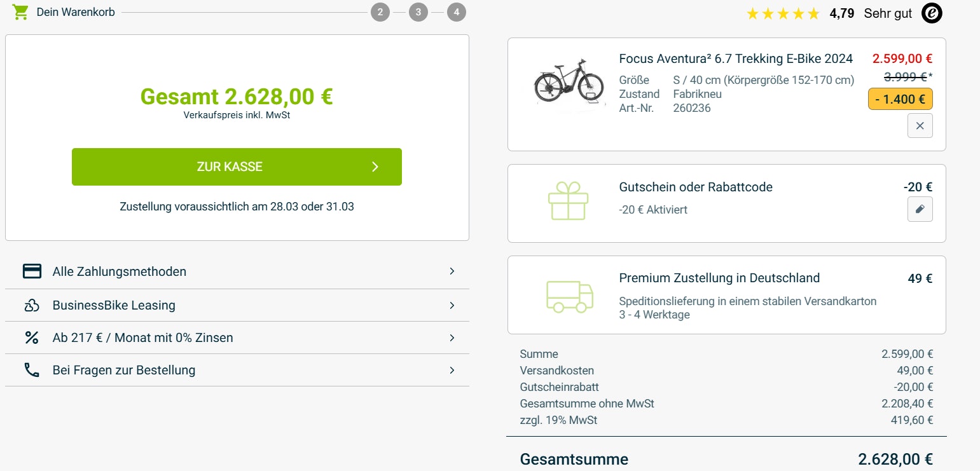Expand the BusinessBike Leasing options

[x=452, y=305]
